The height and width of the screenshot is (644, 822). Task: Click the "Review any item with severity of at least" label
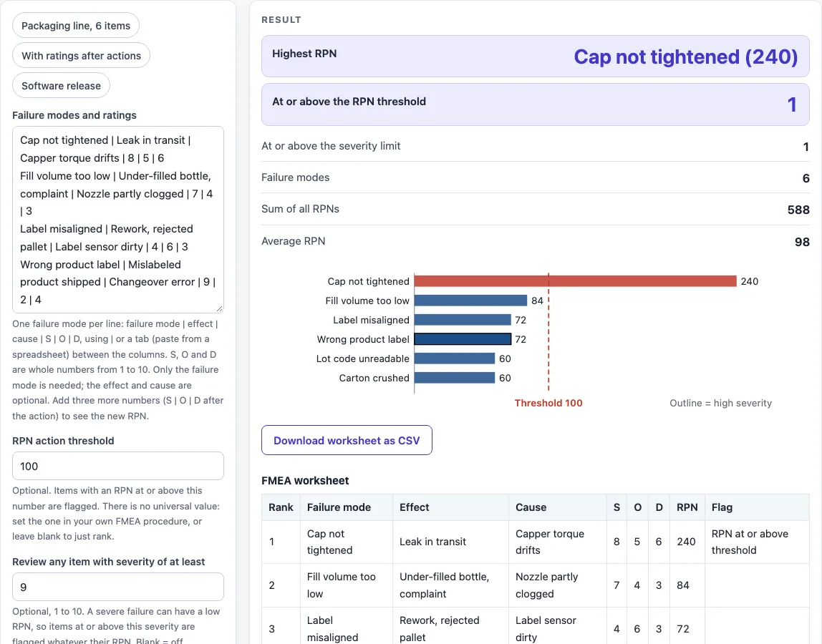[x=109, y=562]
